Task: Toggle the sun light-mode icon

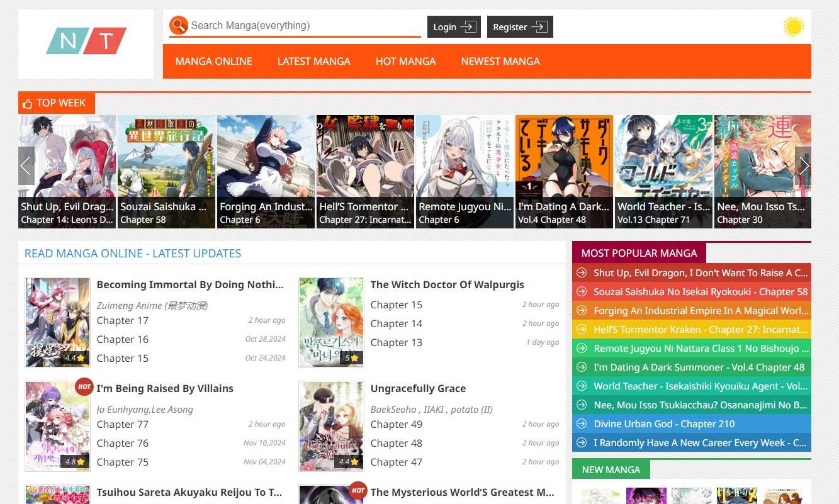Action: click(794, 26)
